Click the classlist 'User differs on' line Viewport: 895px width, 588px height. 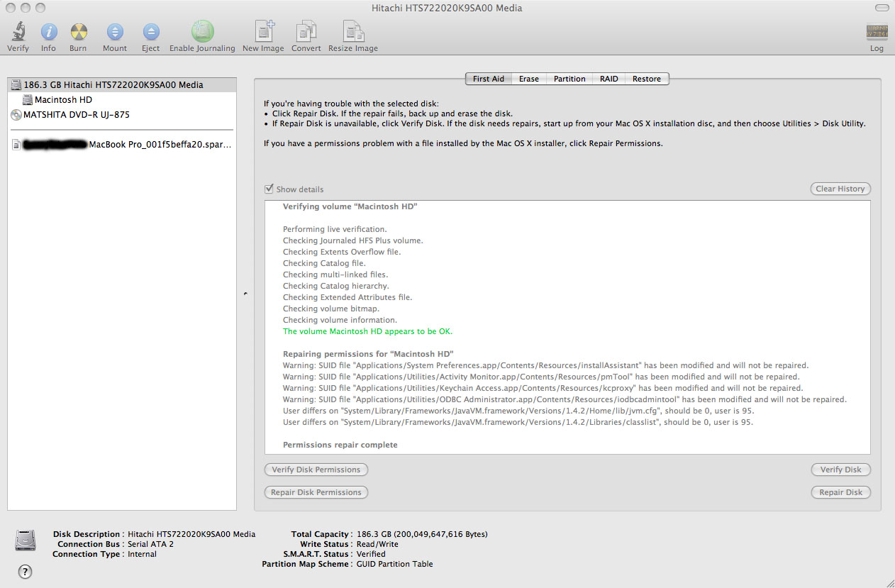[518, 422]
